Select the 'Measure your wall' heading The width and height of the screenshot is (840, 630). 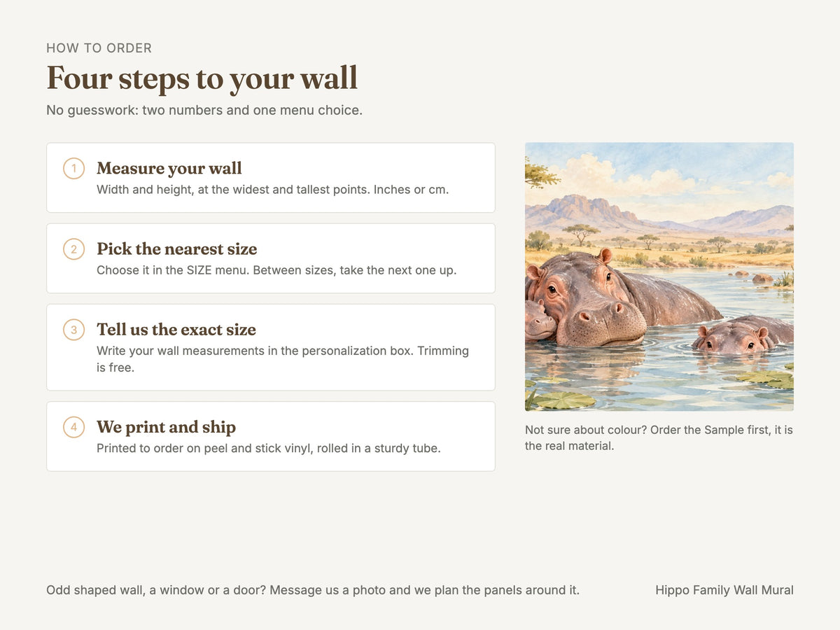[169, 169]
